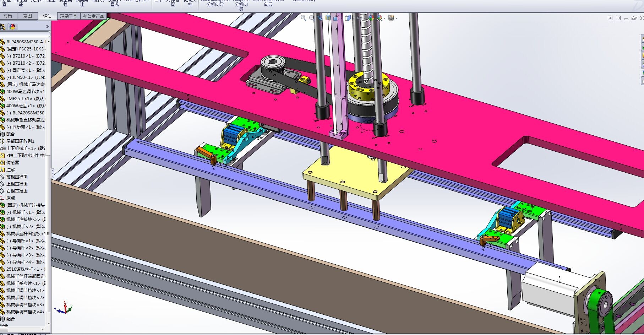Image resolution: width=644 pixels, height=335 pixels.
Task: Open the 渲染工具 tab
Action: 69,16
